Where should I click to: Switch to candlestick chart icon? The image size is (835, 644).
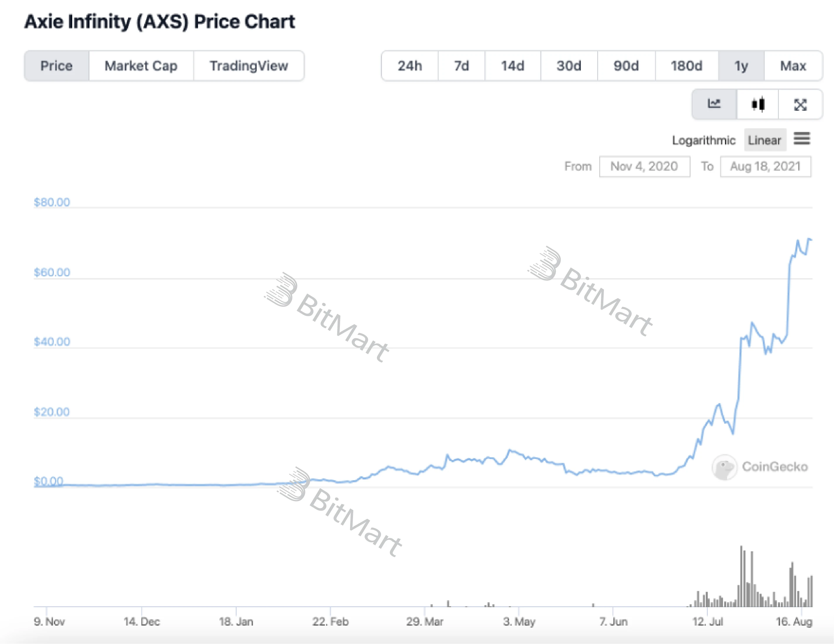click(757, 104)
